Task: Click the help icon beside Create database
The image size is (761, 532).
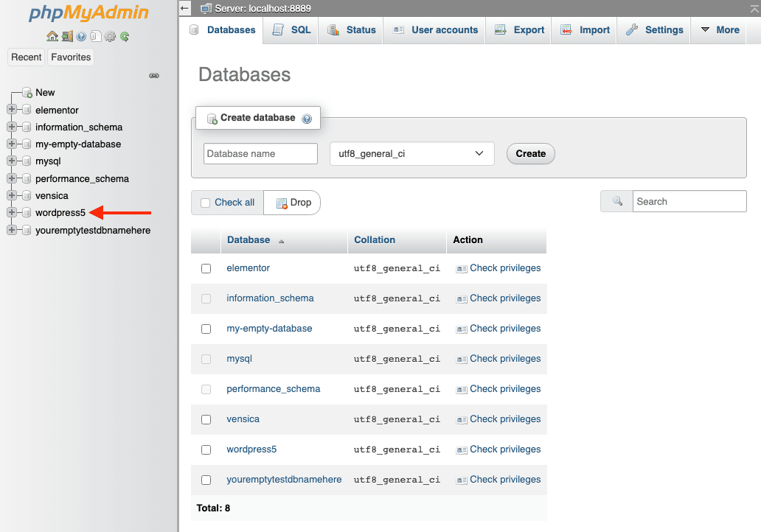Action: pos(307,119)
